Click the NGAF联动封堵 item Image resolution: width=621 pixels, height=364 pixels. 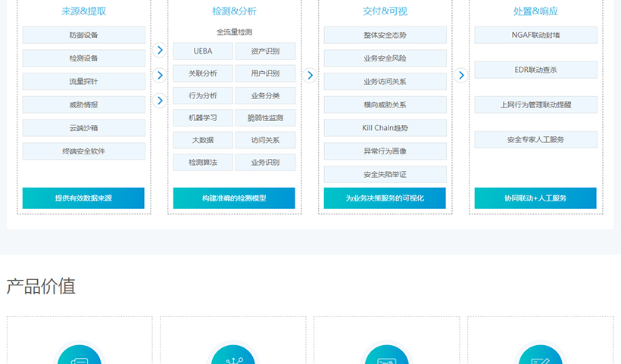coord(535,35)
